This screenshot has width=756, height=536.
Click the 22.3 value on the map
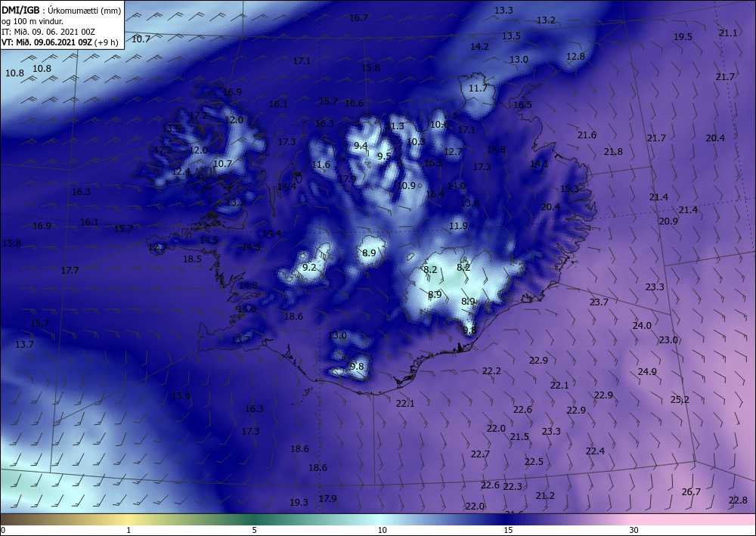(513, 487)
